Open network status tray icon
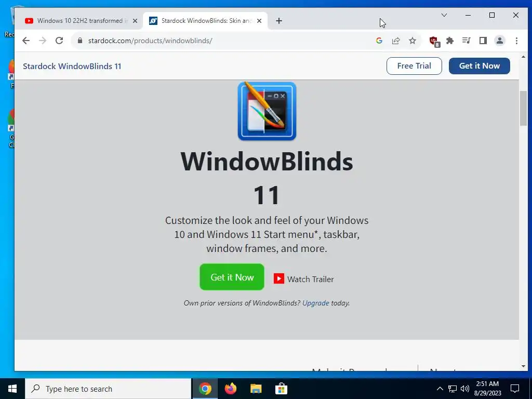Image resolution: width=532 pixels, height=399 pixels. [x=453, y=389]
